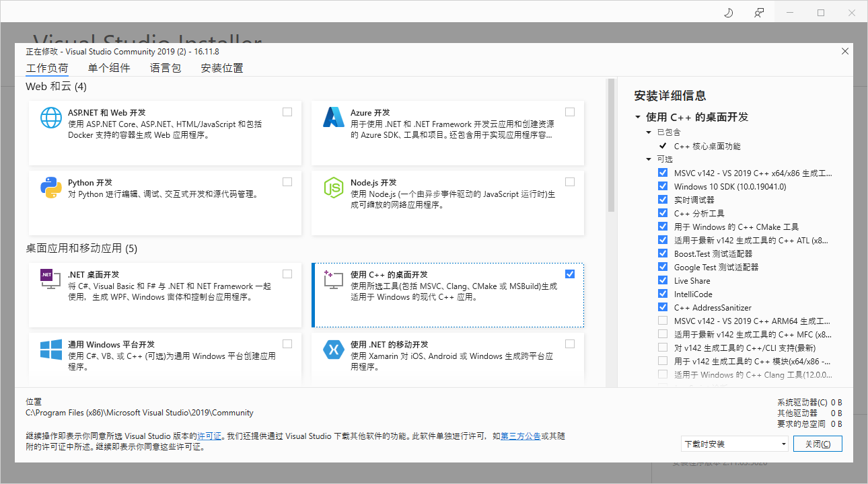This screenshot has height=484, width=868.
Task: Uncheck the 实时调试器 component
Action: click(663, 200)
